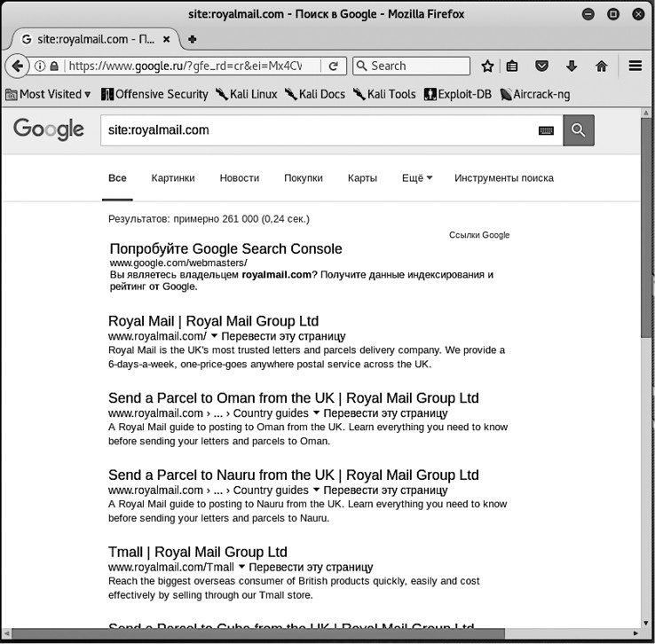Switch to the Новости tab
This screenshot has width=655, height=644.
pyautogui.click(x=240, y=178)
